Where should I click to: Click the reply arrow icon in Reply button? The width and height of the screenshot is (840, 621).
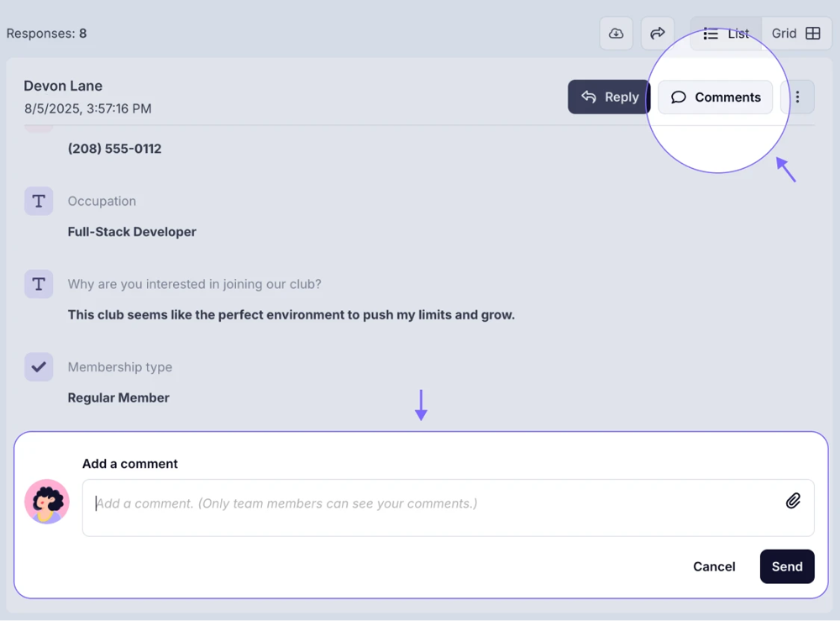(x=589, y=97)
